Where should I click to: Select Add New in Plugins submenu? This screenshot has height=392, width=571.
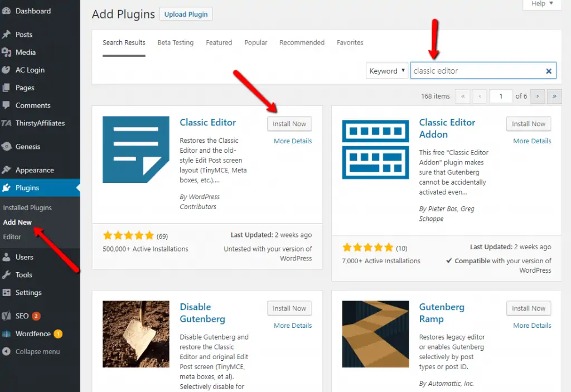pos(17,222)
